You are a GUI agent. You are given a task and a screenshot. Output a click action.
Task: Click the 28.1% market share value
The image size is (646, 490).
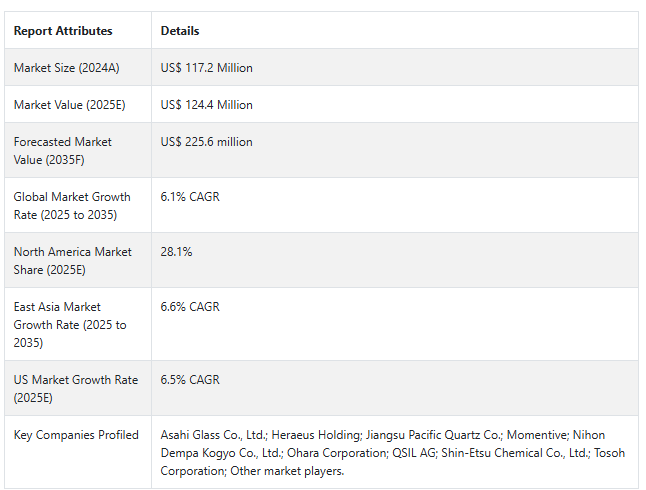[x=176, y=252]
